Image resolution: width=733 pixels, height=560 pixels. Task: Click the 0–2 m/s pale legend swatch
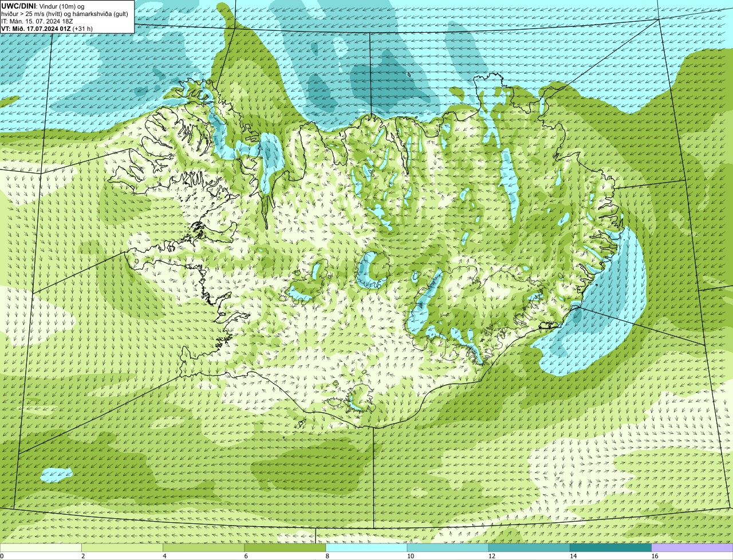[x=41, y=548]
